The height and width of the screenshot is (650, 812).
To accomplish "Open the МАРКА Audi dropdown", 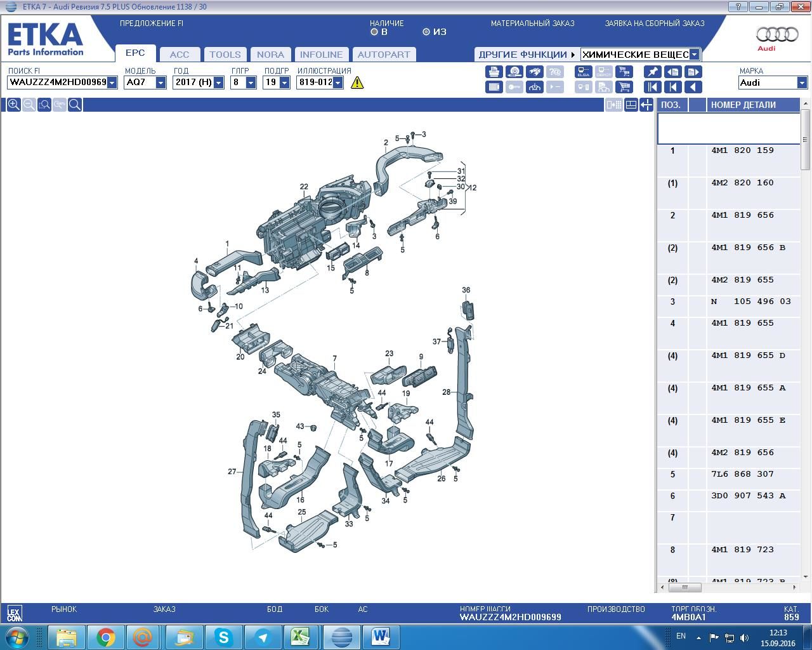I will (x=802, y=83).
